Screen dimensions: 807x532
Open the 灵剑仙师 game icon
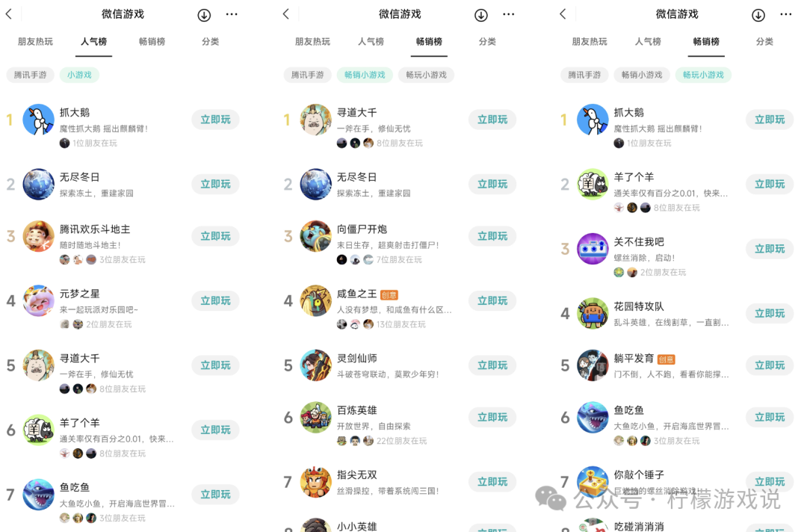click(x=315, y=365)
